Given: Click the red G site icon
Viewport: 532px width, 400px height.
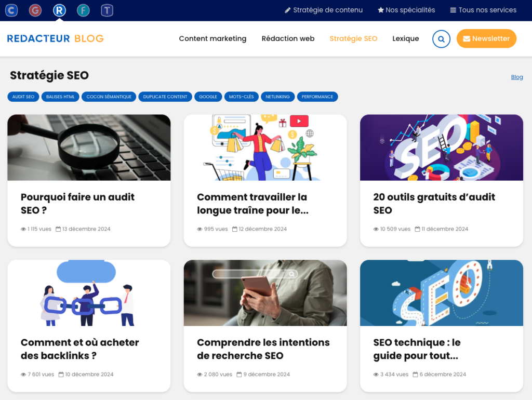Looking at the screenshot, I should click(35, 10).
